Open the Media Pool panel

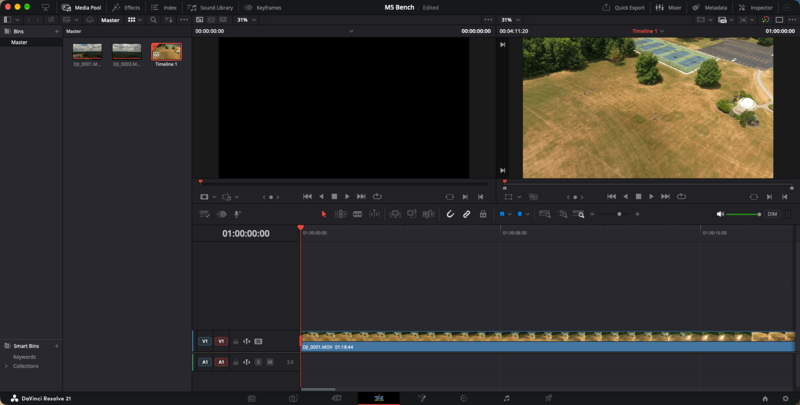[x=82, y=8]
